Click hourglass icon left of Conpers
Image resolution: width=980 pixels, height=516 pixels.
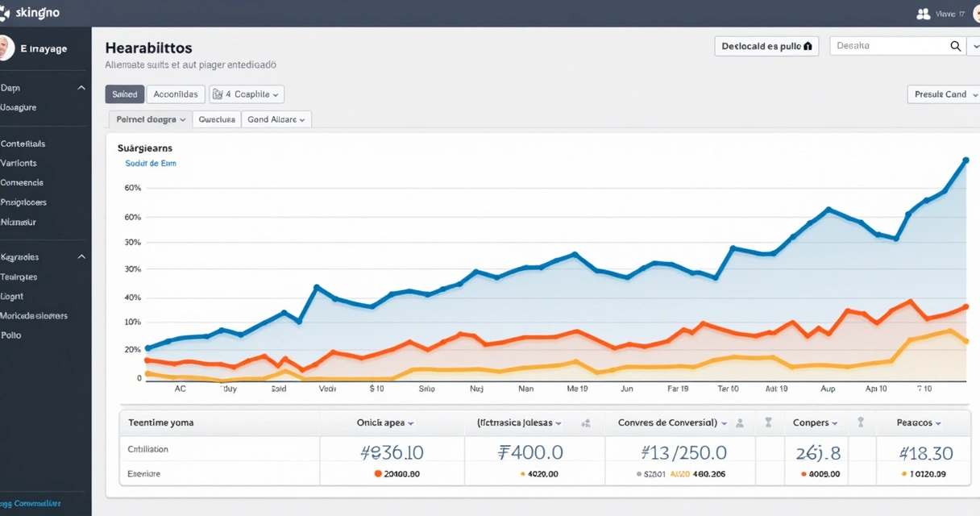768,422
